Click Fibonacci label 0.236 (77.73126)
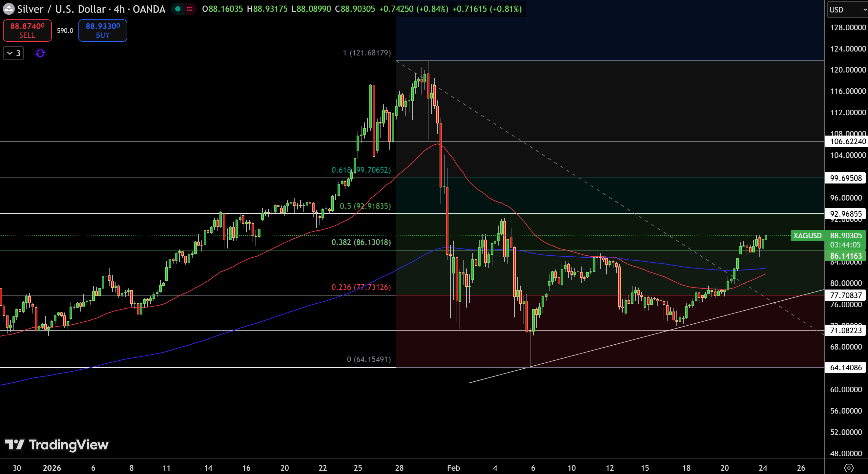 [361, 287]
